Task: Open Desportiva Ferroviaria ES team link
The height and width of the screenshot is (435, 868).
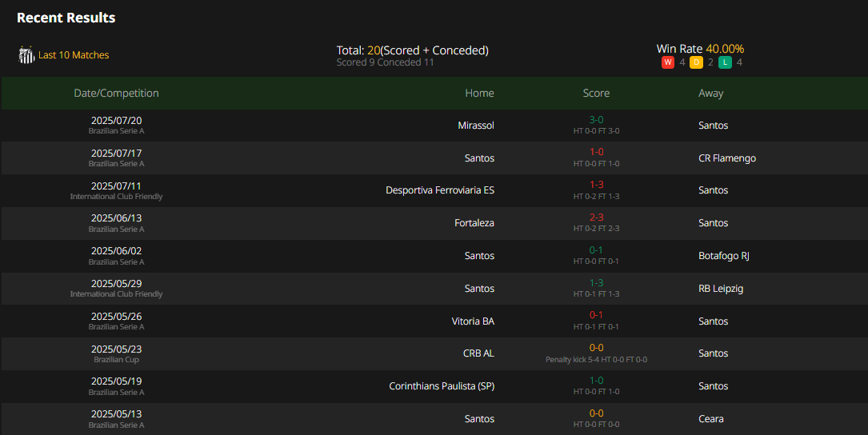Action: (440, 190)
